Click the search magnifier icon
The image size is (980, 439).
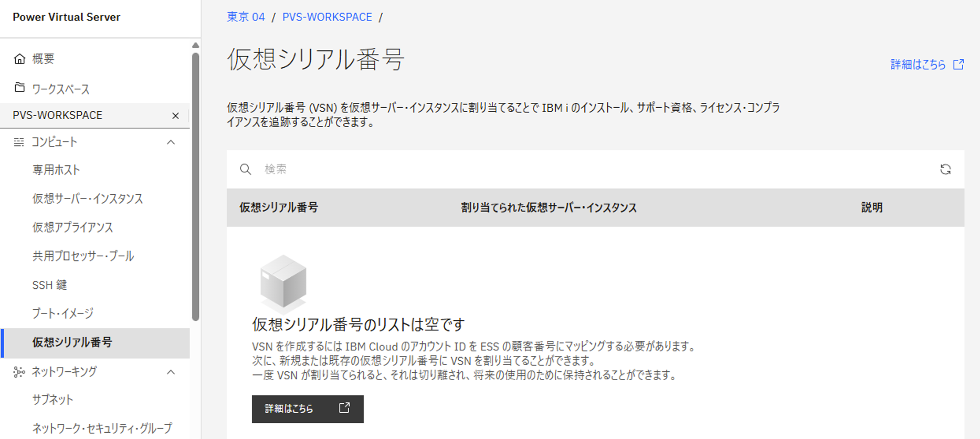tap(245, 169)
